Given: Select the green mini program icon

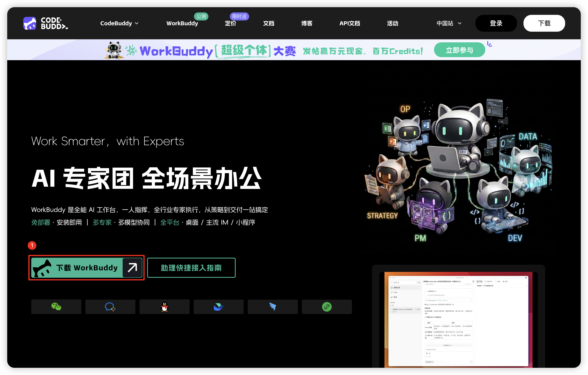Looking at the screenshot, I should pyautogui.click(x=327, y=307).
